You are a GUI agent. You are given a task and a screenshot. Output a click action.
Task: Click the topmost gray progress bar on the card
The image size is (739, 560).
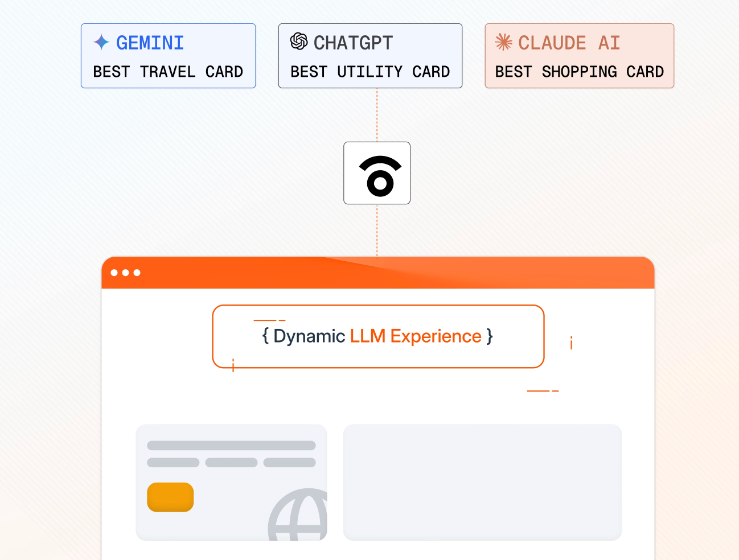231,447
